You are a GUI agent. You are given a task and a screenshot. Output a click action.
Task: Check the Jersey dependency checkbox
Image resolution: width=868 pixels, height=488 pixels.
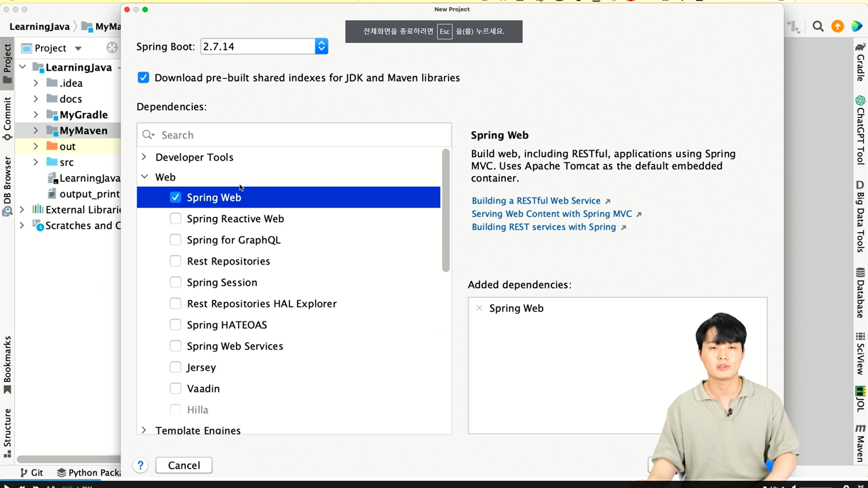175,367
